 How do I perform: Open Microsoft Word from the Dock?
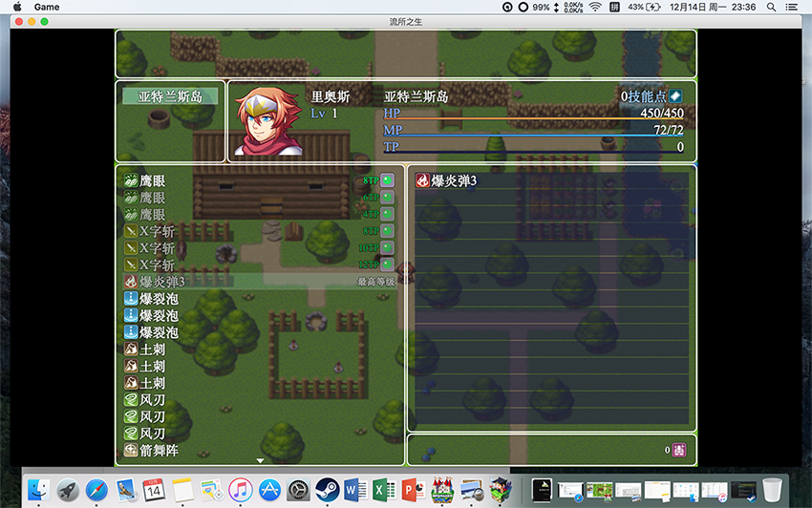coord(355,489)
